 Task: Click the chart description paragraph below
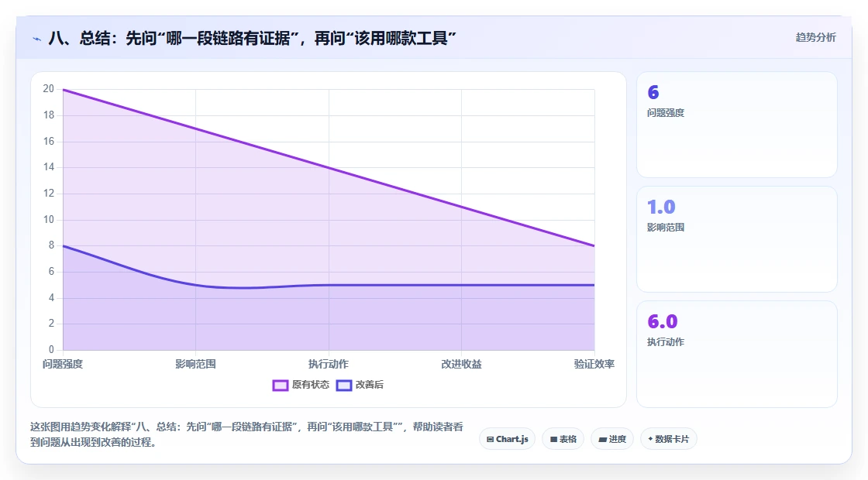(247, 434)
